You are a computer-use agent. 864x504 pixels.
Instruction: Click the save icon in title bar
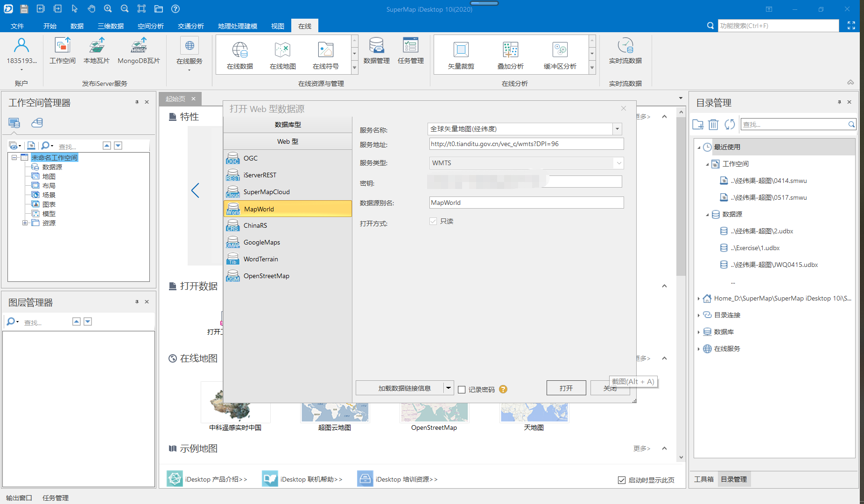[x=24, y=9]
